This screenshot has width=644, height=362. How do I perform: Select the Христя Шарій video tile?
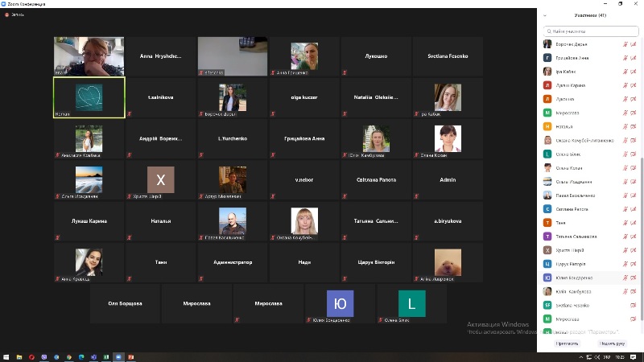160,180
